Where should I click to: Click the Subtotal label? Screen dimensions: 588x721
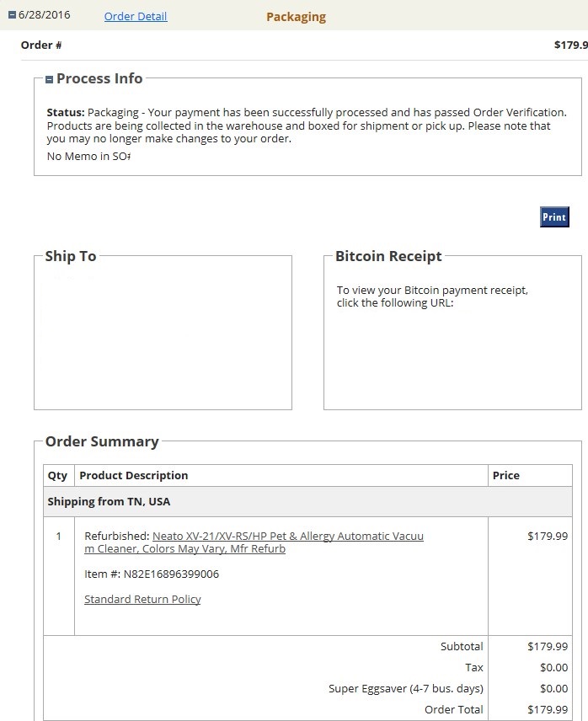(x=462, y=646)
